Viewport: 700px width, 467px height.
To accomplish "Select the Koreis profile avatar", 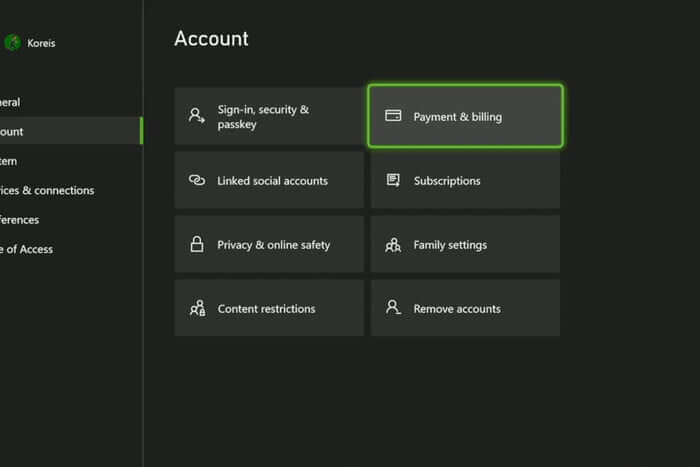I will [12, 42].
